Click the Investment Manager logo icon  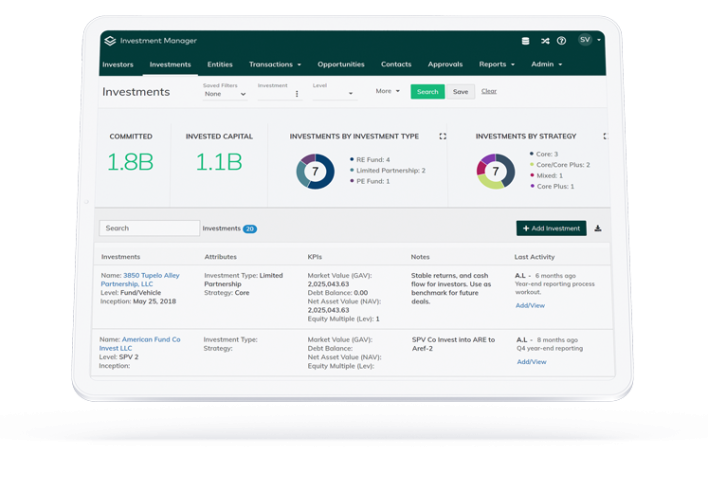click(x=110, y=41)
